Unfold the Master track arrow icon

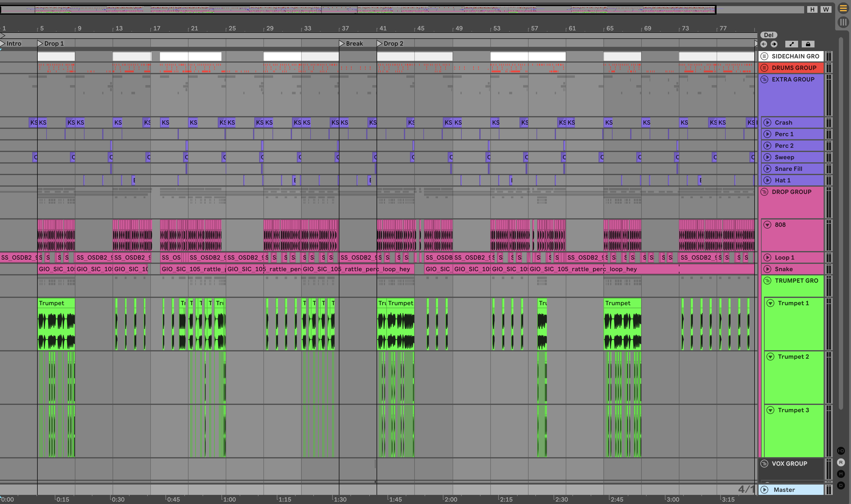764,490
